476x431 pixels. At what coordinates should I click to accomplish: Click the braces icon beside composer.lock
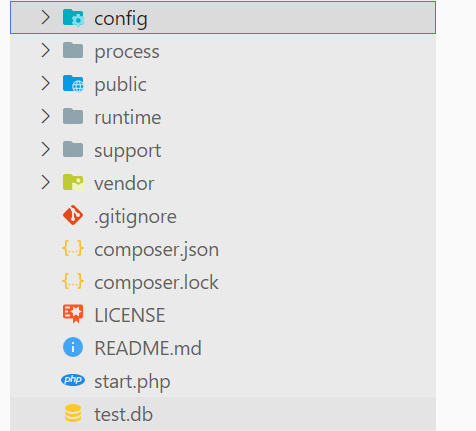tap(73, 281)
